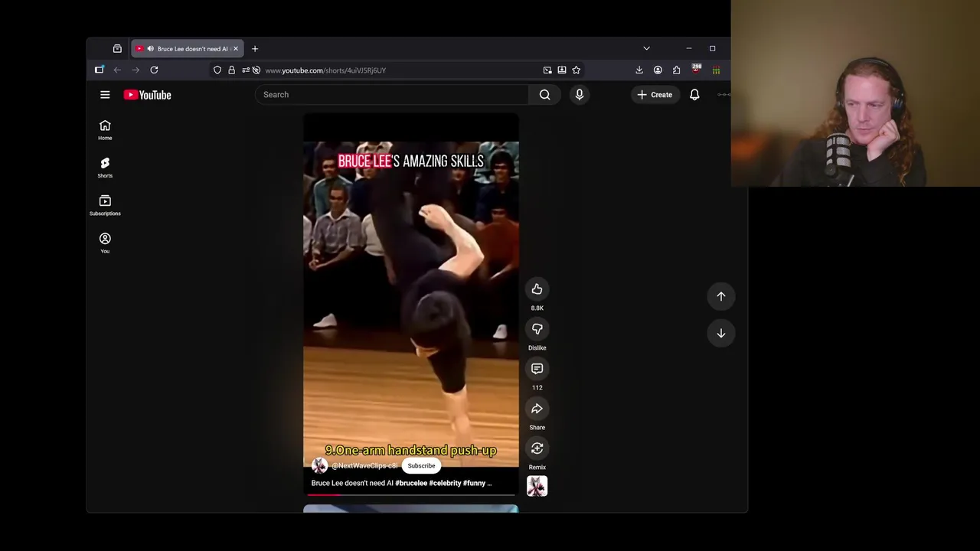This screenshot has width=980, height=551.
Task: Like this Short with thumbs up
Action: (537, 289)
